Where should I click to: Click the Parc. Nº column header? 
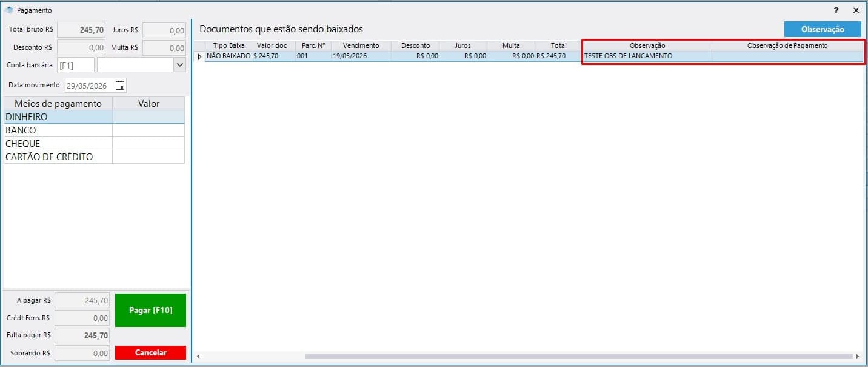[313, 45]
